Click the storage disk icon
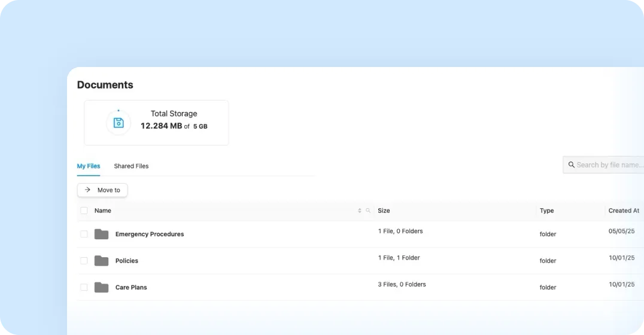The height and width of the screenshot is (335, 644). click(119, 123)
